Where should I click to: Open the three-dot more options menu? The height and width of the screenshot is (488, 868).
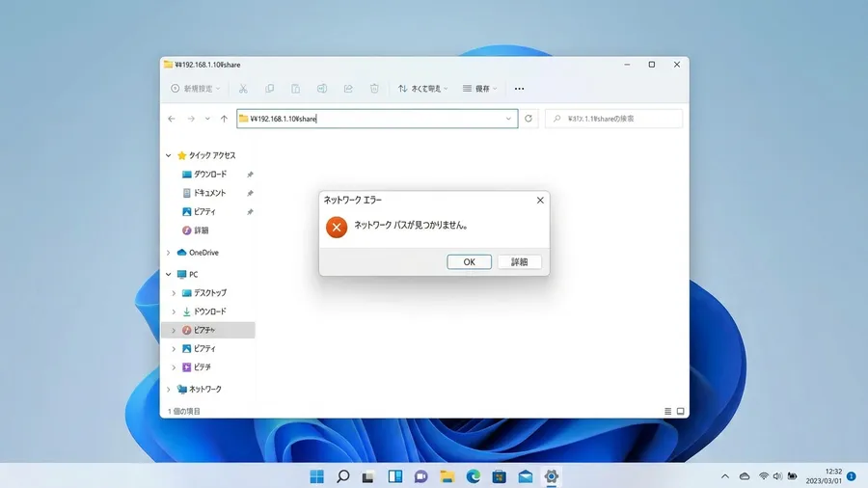click(519, 89)
